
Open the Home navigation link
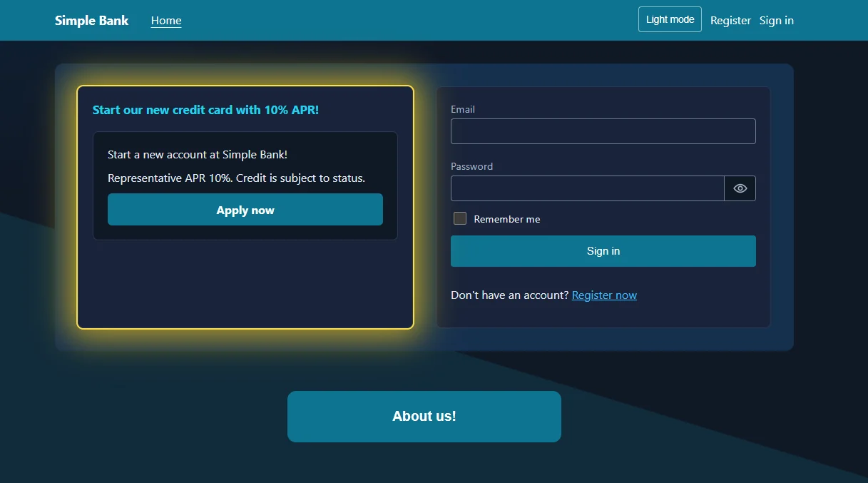[x=166, y=21]
